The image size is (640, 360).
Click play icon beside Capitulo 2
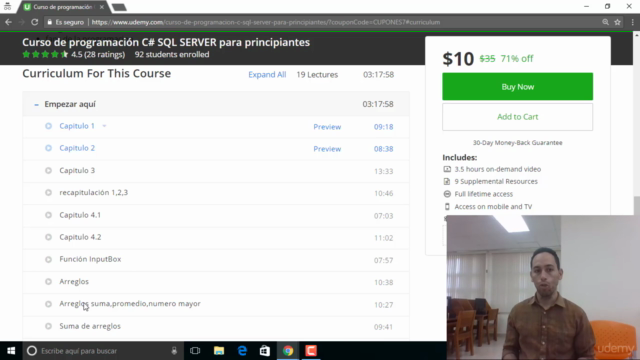[48, 148]
